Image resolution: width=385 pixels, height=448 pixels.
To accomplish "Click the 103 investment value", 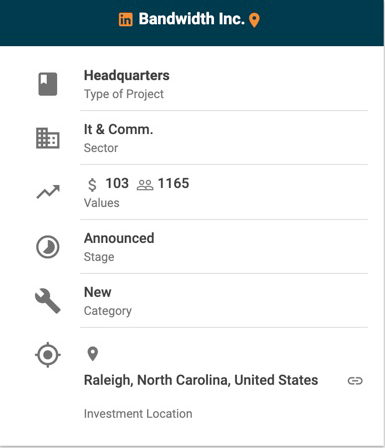I will 117,183.
